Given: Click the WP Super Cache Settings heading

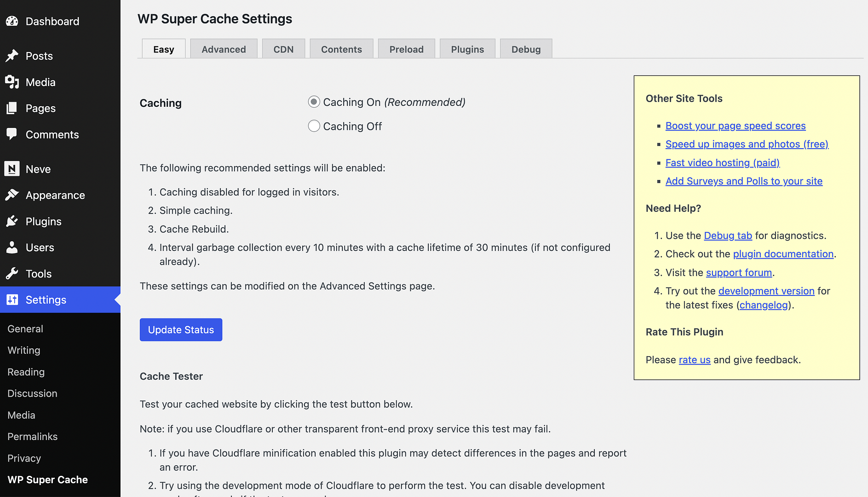Looking at the screenshot, I should point(215,19).
